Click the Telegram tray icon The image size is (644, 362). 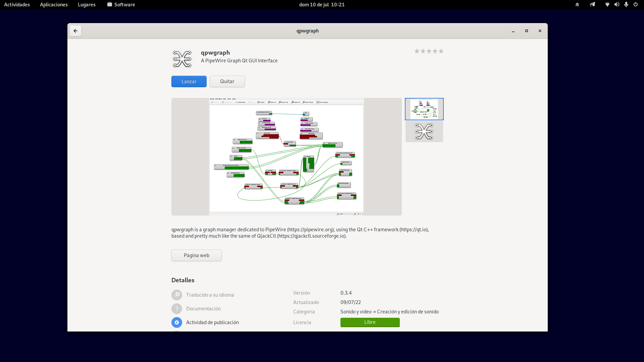tap(592, 4)
